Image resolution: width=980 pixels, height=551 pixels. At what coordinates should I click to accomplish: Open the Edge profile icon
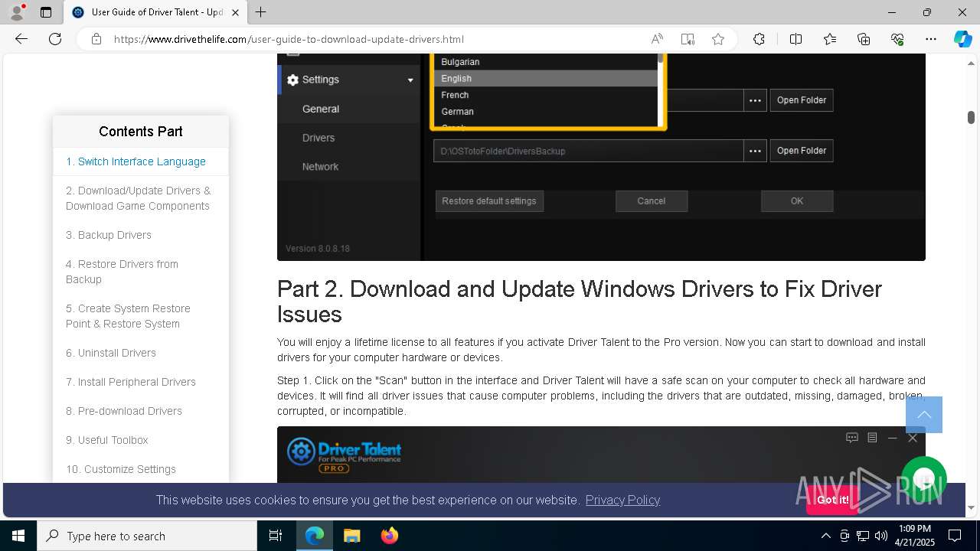point(17,12)
